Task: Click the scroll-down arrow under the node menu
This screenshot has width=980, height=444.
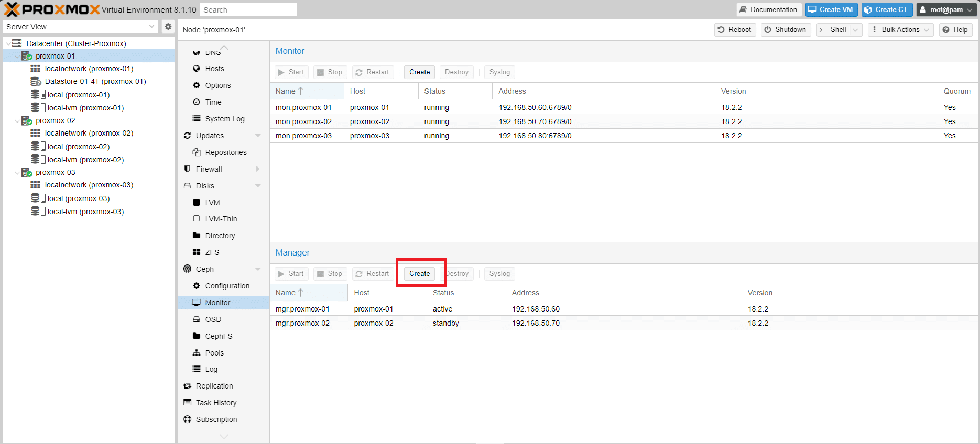Action: tap(224, 436)
